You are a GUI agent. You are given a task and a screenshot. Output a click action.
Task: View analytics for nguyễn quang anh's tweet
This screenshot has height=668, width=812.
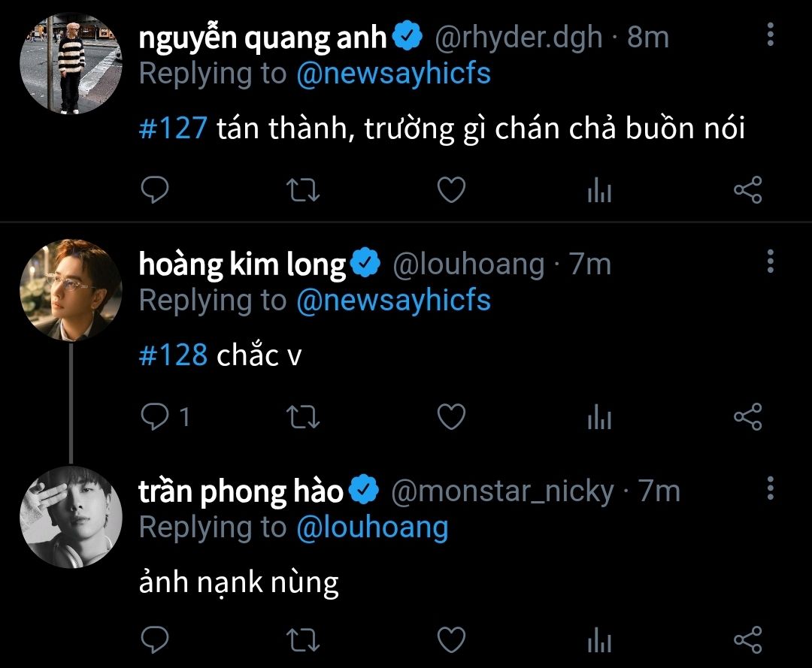(600, 190)
